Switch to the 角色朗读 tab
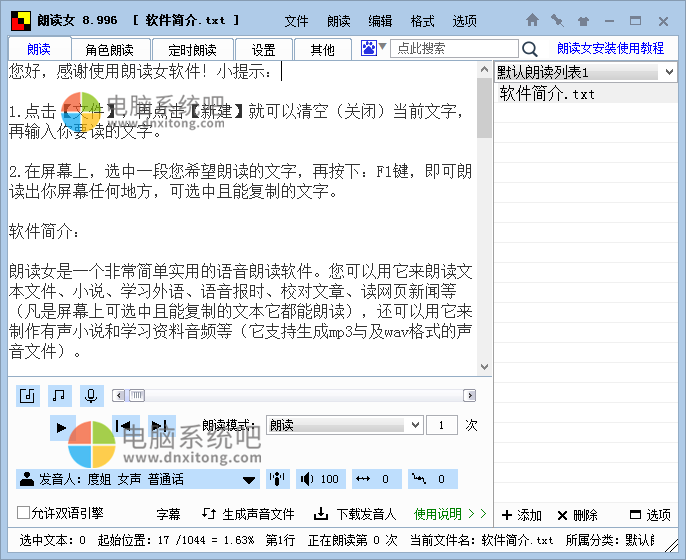 coord(109,50)
